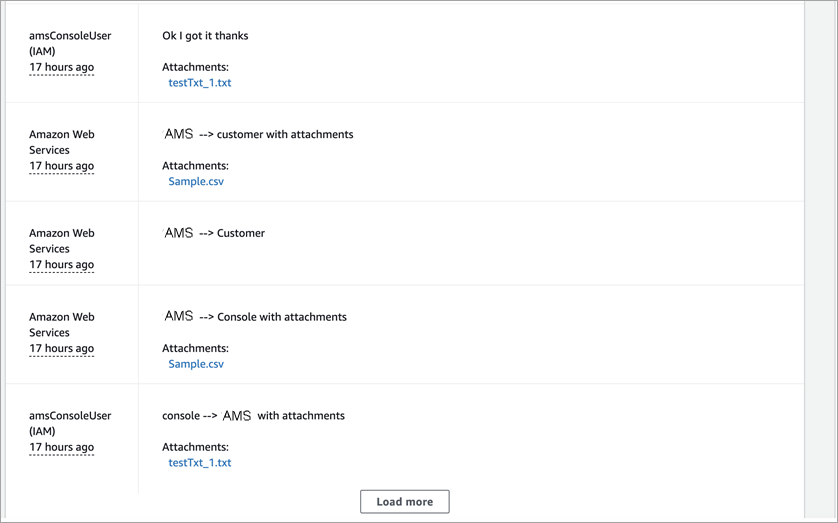
Task: Open testTxt_1.txt under "Ok I got it thanks"
Action: [x=200, y=83]
